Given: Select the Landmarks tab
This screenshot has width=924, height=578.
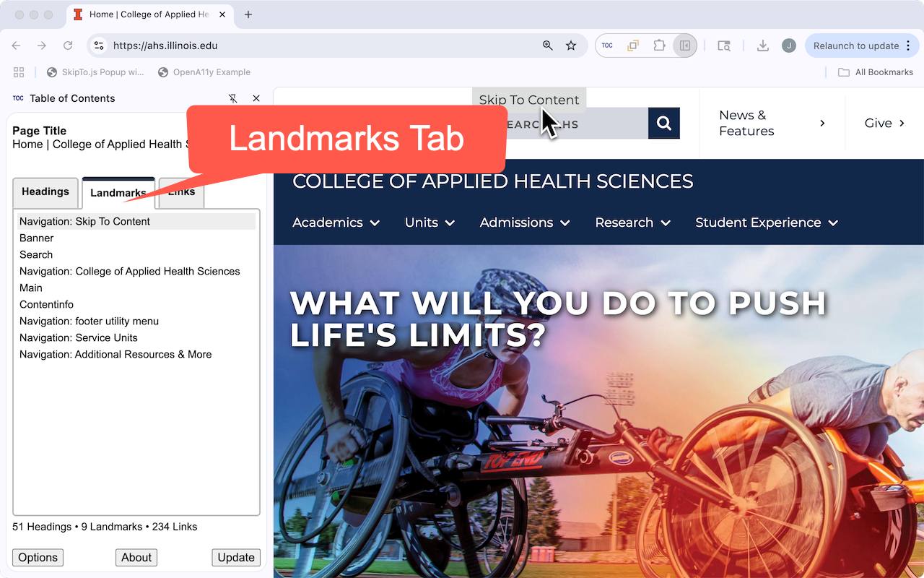Looking at the screenshot, I should (x=118, y=193).
